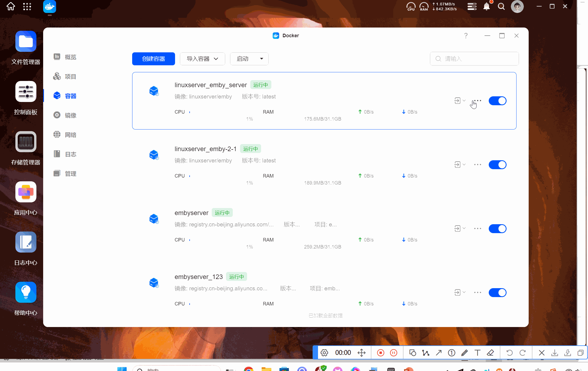Select the numbered marker tool in recorder

(x=452, y=353)
